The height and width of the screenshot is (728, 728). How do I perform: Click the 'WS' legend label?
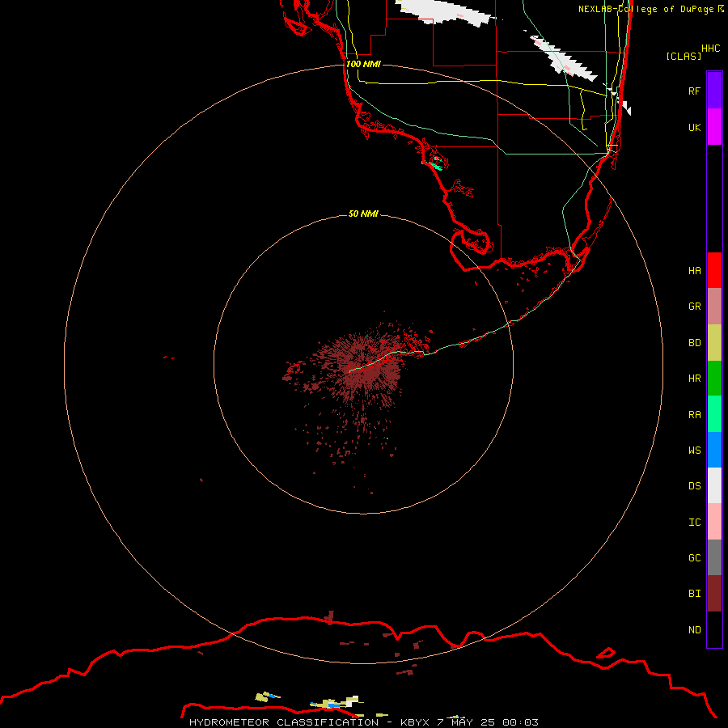[x=694, y=450]
